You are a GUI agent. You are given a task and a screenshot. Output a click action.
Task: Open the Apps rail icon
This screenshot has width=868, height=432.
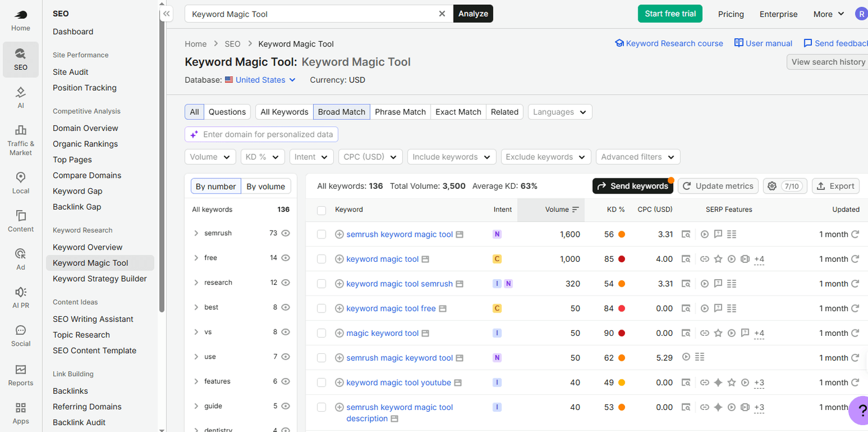[20, 413]
